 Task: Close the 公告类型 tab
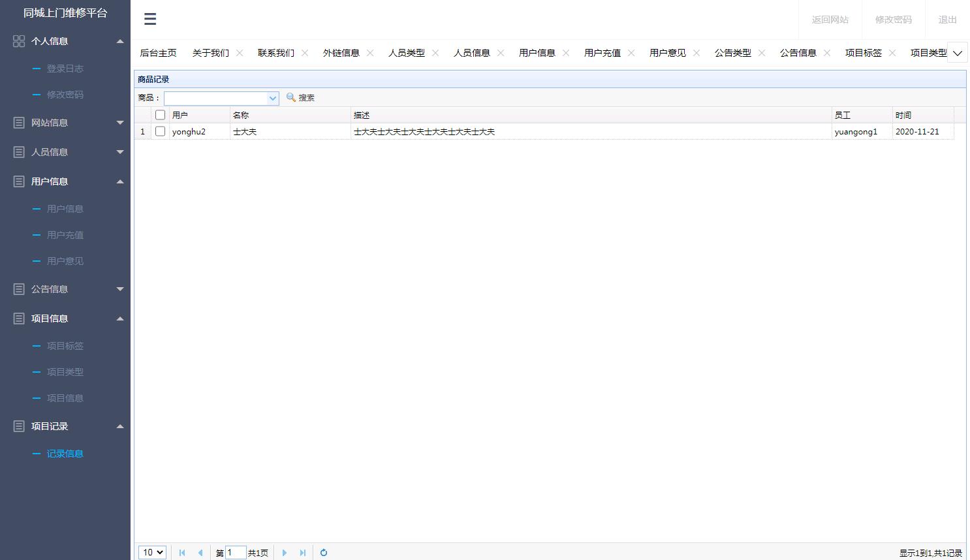pyautogui.click(x=762, y=53)
